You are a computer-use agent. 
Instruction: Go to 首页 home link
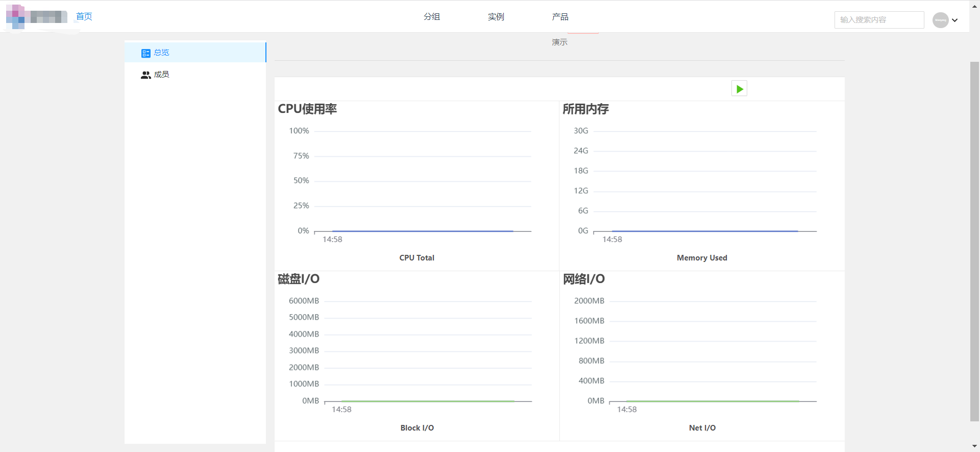84,16
